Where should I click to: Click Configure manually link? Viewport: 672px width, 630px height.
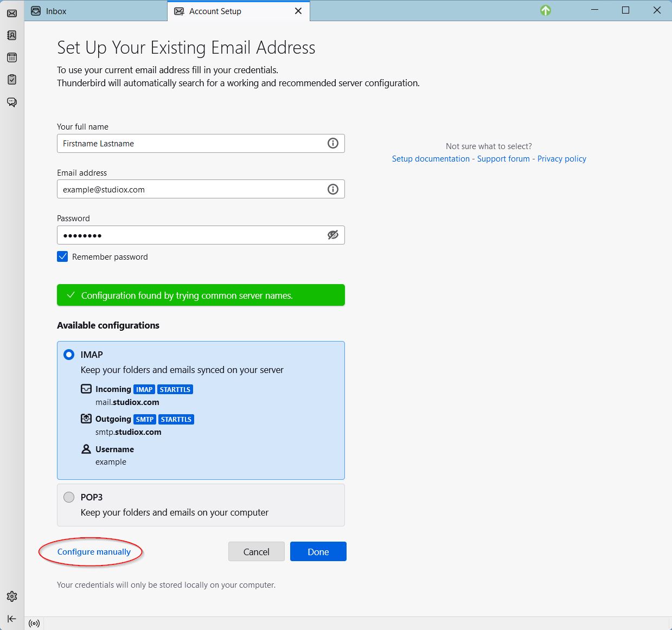[x=94, y=551]
